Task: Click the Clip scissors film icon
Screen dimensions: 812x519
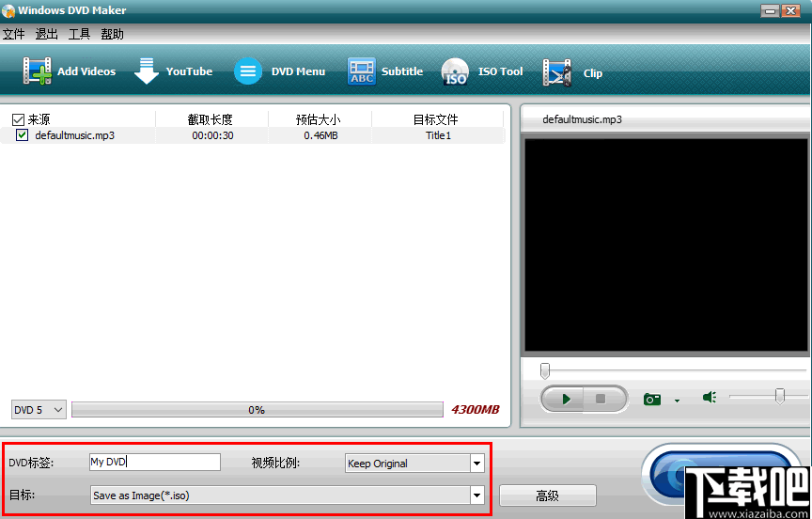Action: (556, 72)
